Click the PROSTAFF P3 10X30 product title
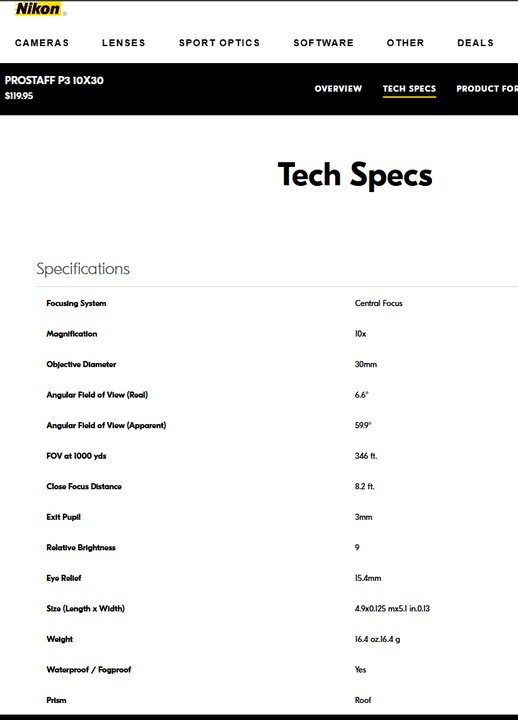The image size is (518, 720). coord(54,80)
